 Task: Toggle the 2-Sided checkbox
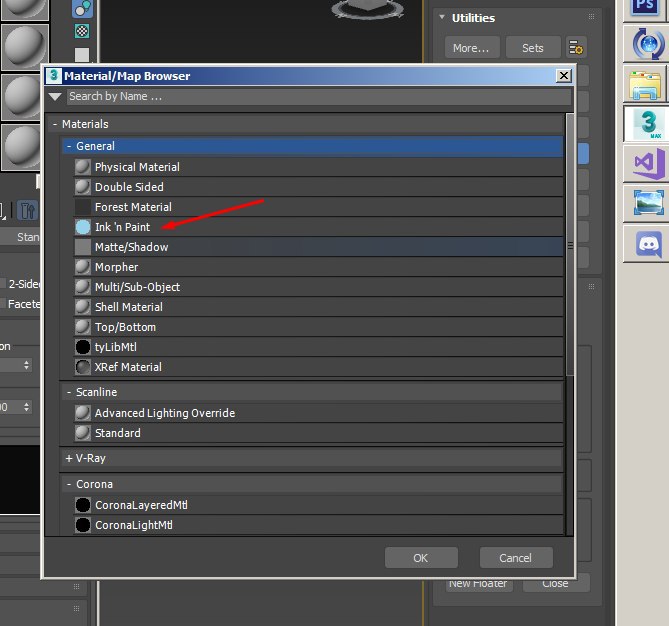2,283
